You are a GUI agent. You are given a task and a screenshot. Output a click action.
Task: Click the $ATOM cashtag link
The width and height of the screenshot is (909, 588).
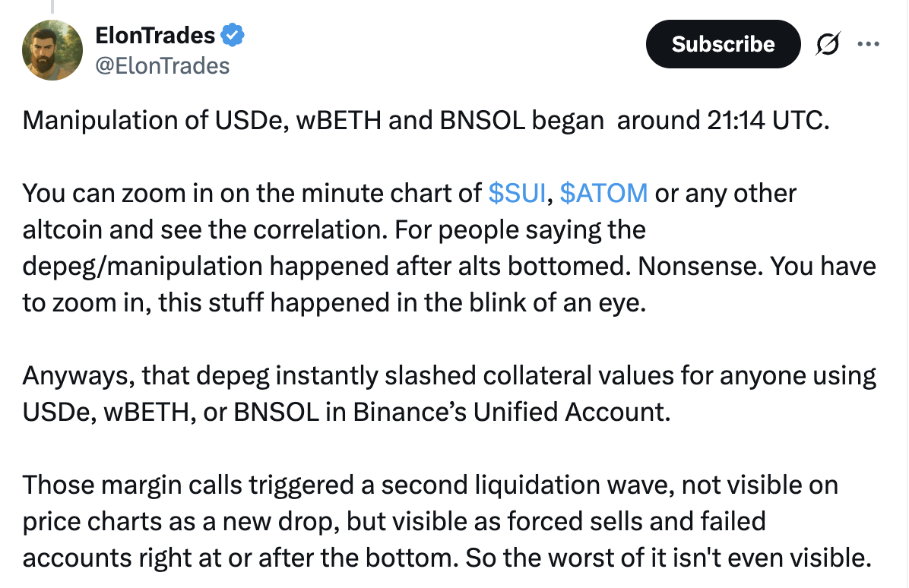click(603, 193)
